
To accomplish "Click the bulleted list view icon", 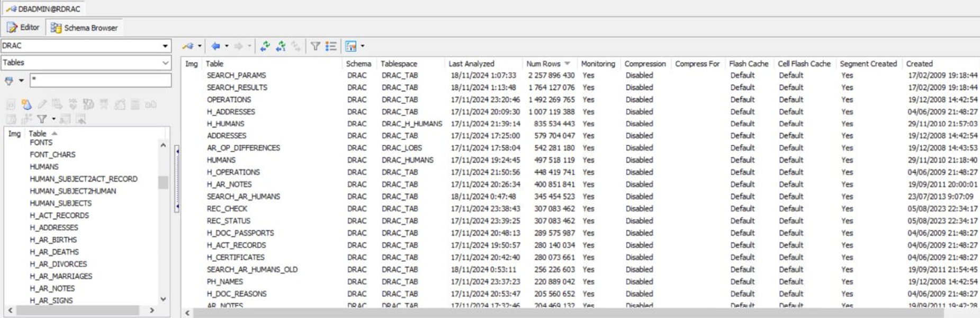I will (331, 46).
